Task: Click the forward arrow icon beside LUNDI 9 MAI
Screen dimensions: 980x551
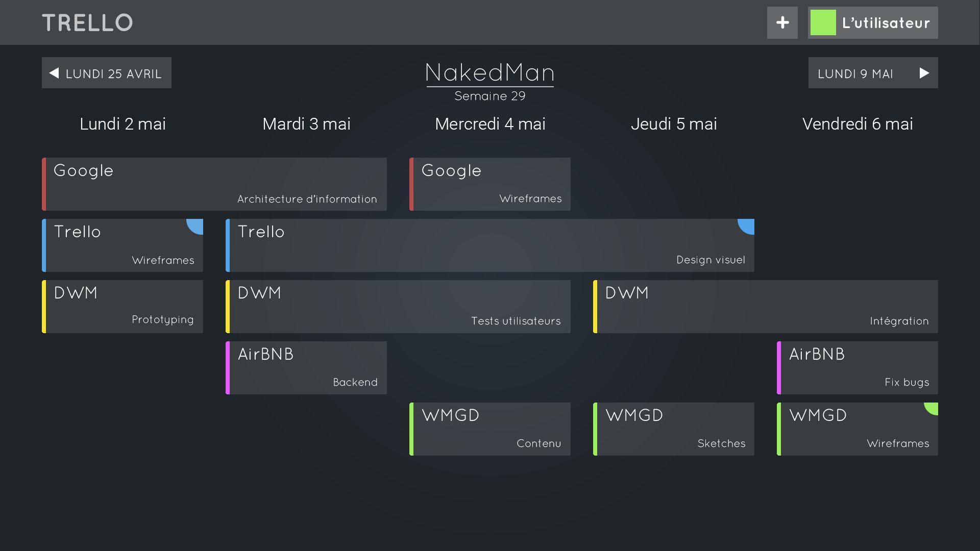Action: [x=924, y=73]
